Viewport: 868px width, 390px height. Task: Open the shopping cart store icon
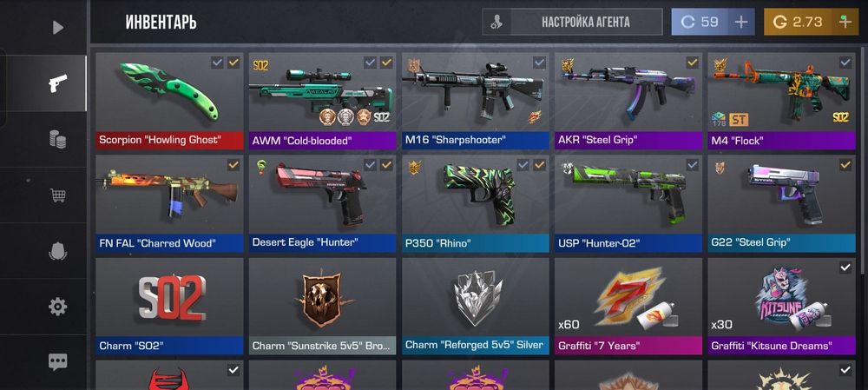[57, 195]
